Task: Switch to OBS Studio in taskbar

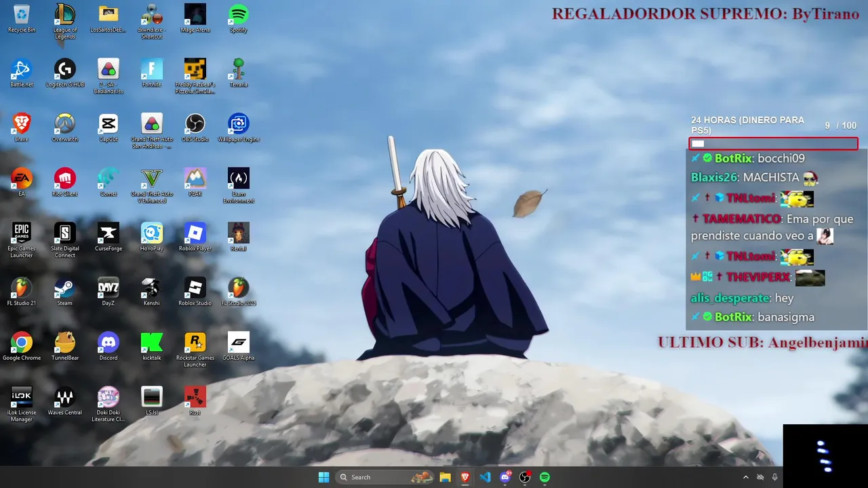Action: point(525,477)
